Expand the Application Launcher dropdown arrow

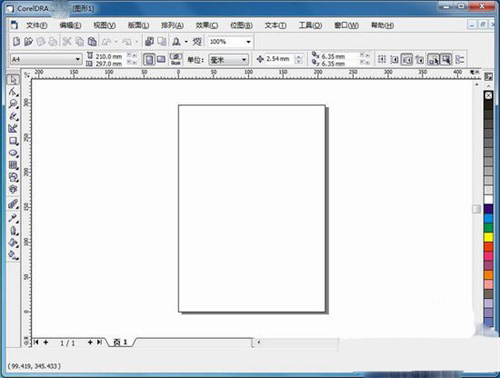[x=186, y=42]
